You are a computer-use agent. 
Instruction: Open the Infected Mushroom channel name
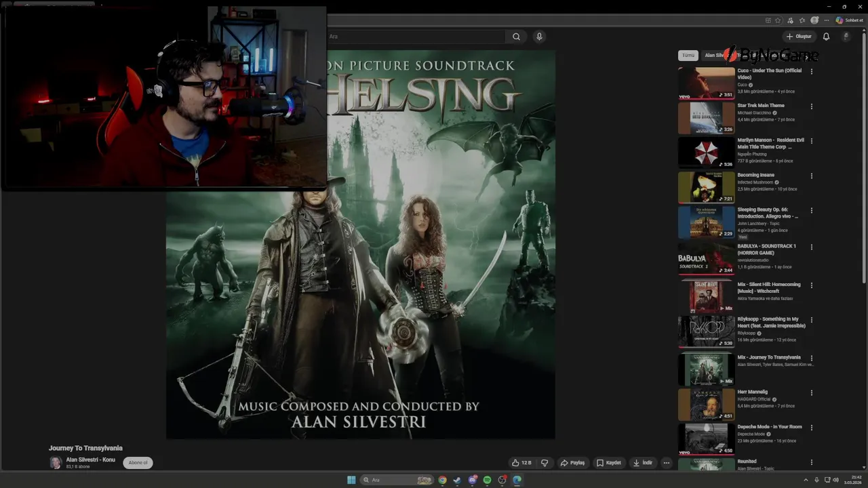pyautogui.click(x=755, y=182)
